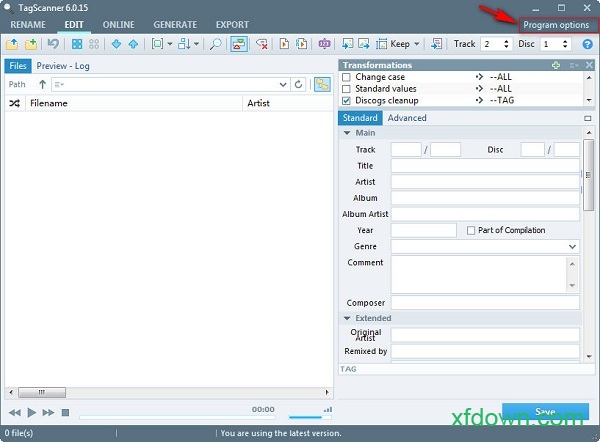
Task: Click the search magnifier toolbar icon
Action: (214, 44)
